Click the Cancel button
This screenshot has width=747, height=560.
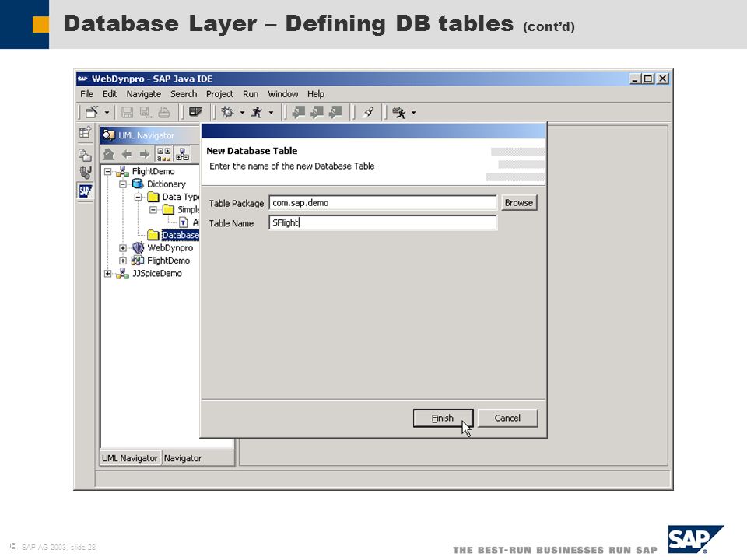pyautogui.click(x=507, y=418)
